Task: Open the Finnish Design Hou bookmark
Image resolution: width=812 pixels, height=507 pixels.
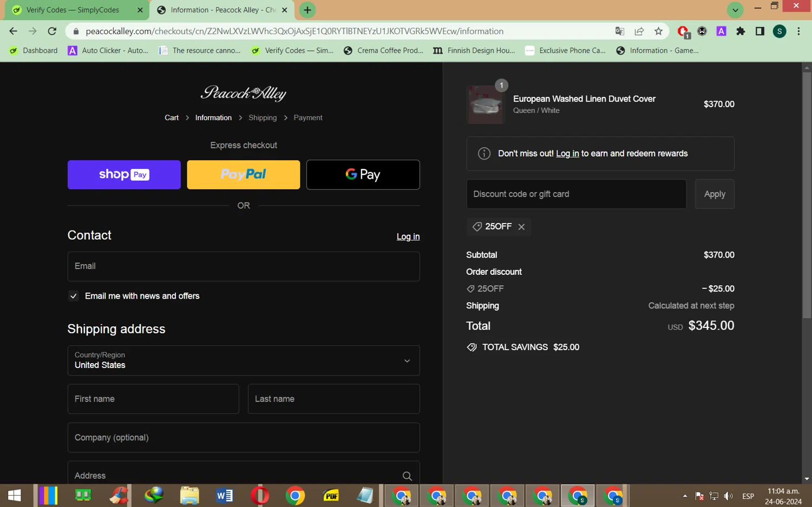Action: point(474,50)
